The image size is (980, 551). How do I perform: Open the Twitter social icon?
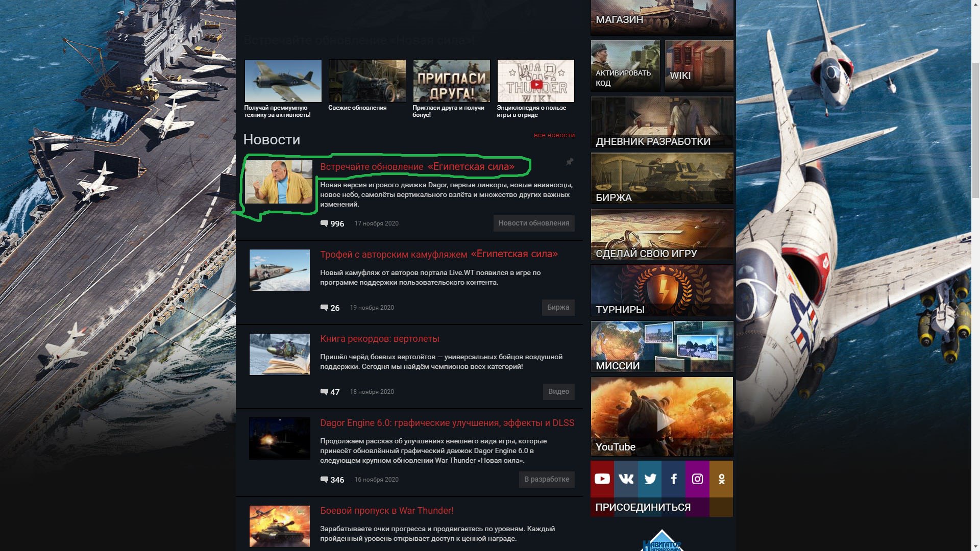click(650, 479)
